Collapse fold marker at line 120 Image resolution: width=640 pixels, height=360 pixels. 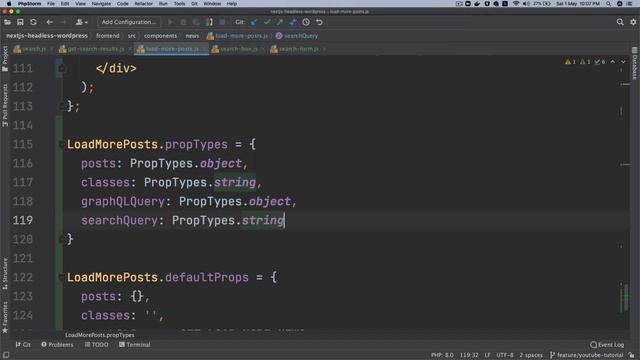[61, 239]
